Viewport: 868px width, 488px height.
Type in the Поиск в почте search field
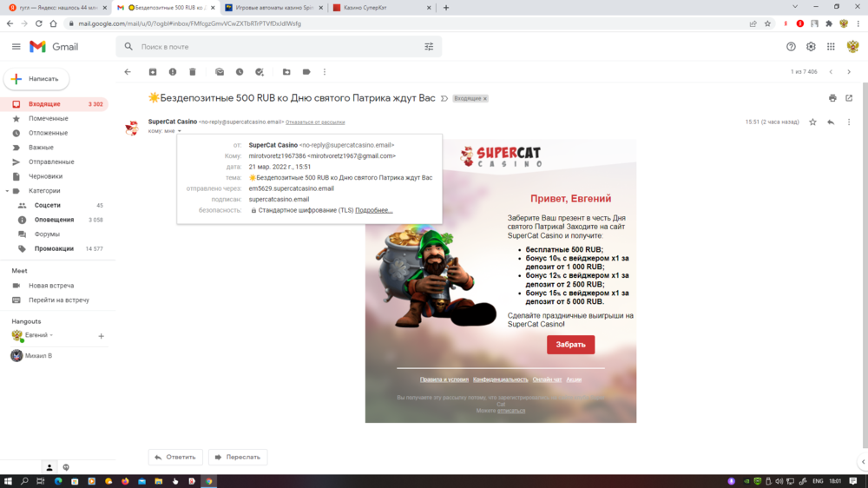click(x=278, y=47)
